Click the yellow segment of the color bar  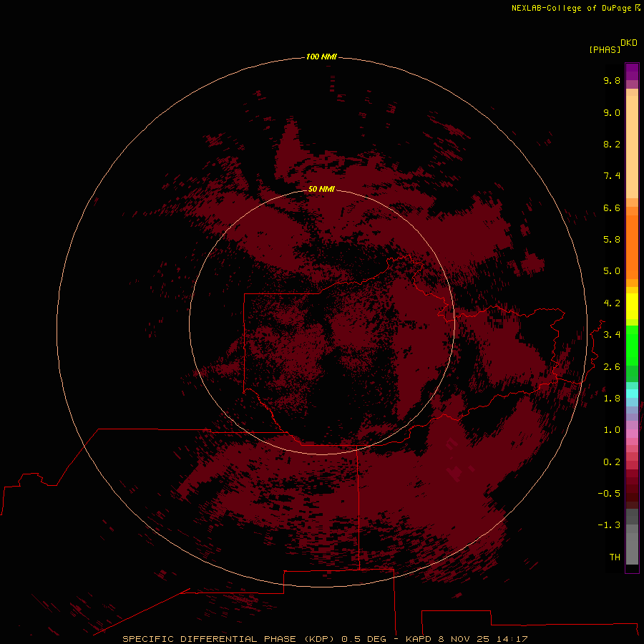[632, 306]
